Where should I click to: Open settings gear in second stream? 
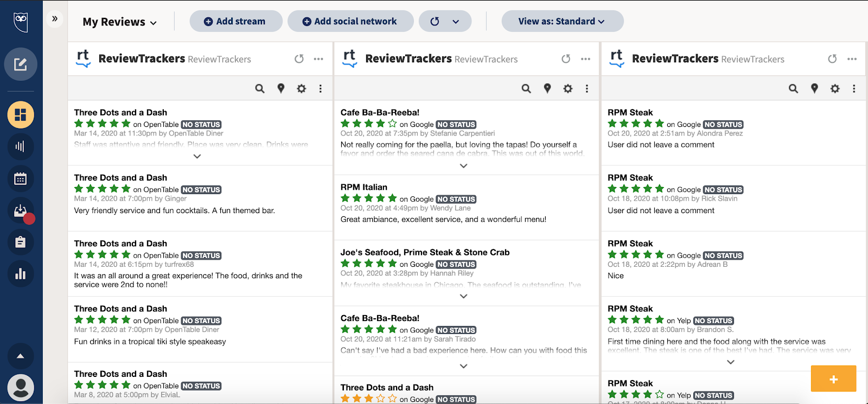click(x=568, y=88)
